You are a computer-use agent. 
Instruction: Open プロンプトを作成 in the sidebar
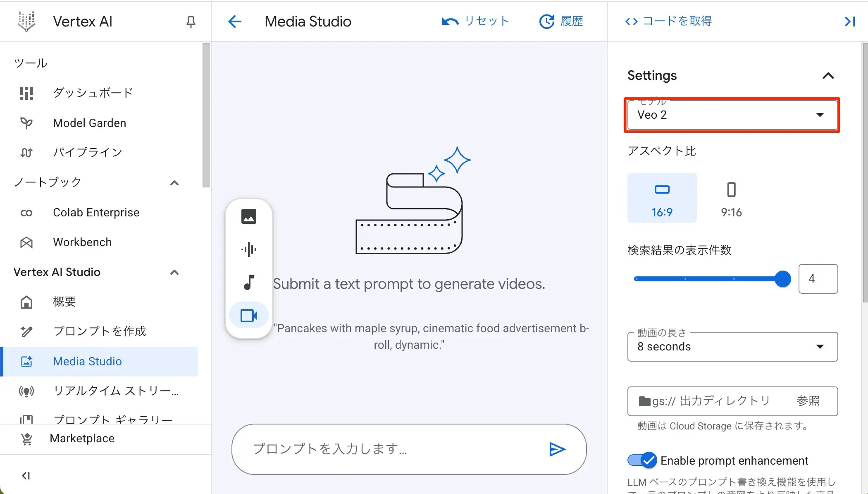click(x=99, y=331)
